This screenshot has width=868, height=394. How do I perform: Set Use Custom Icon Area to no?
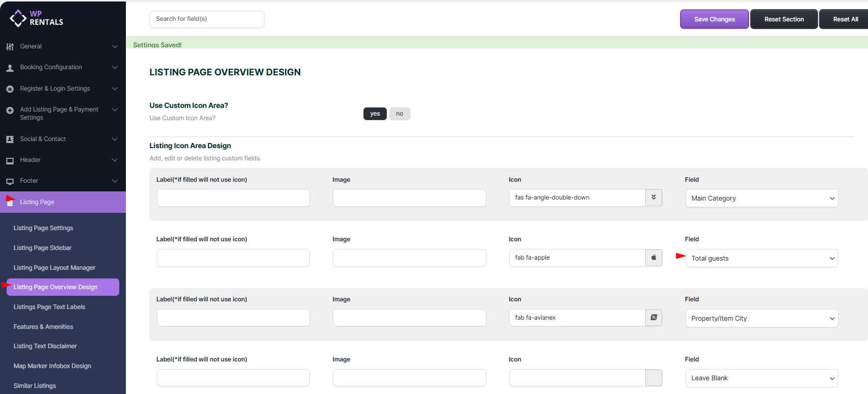pyautogui.click(x=400, y=114)
